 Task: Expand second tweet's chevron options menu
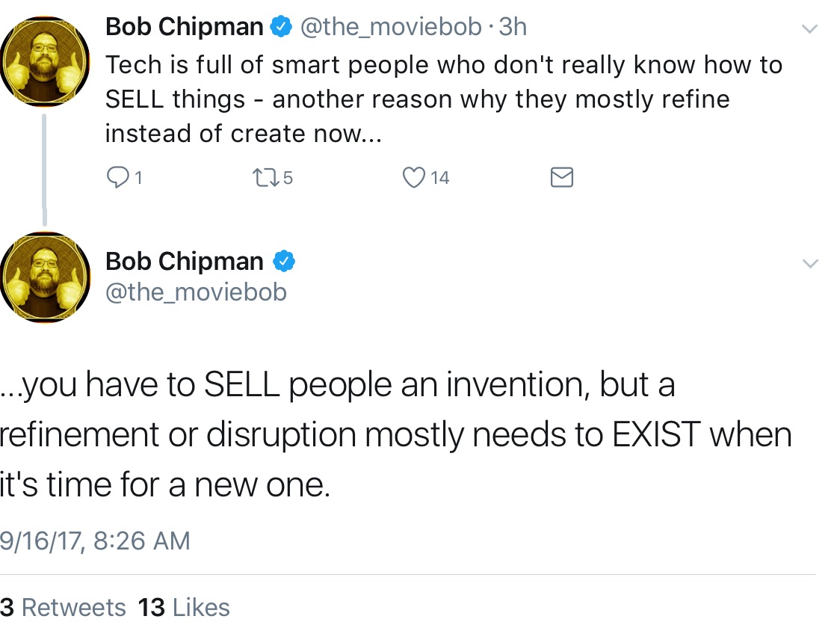click(810, 263)
